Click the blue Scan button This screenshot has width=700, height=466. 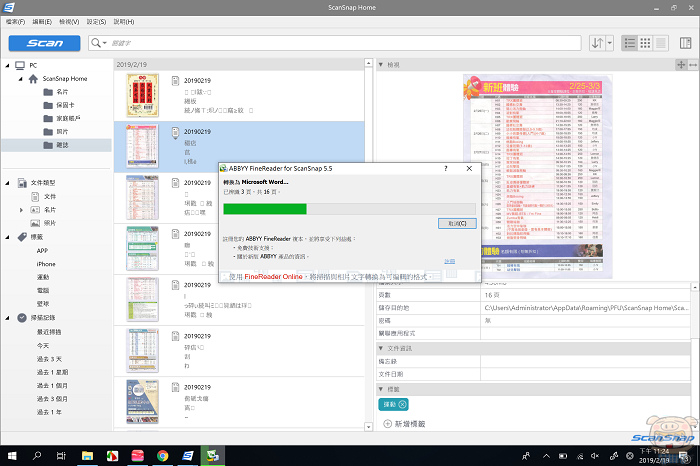(x=45, y=43)
